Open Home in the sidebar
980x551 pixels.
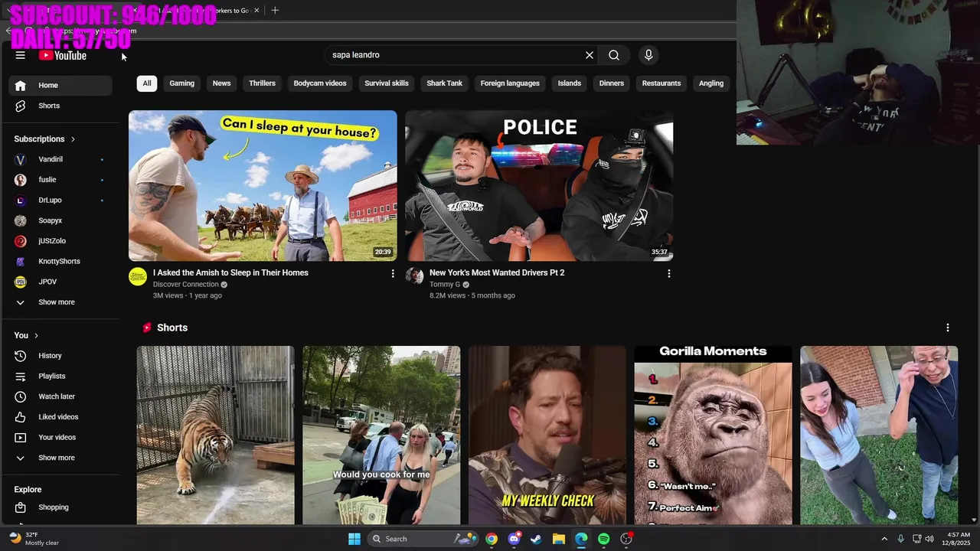pos(60,85)
